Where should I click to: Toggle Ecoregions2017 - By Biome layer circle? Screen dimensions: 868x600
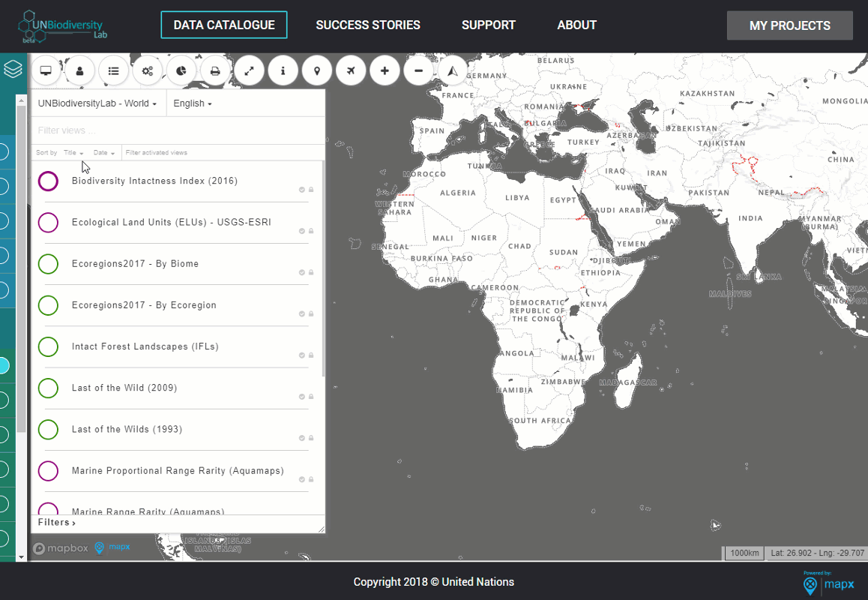(48, 264)
